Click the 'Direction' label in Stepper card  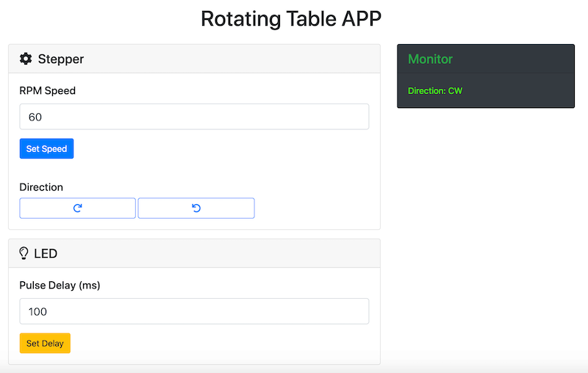(41, 187)
